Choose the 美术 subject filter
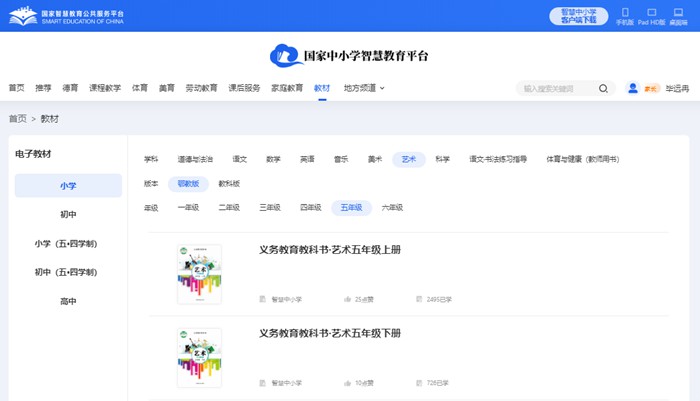Viewport: 700px width, 401px height. pyautogui.click(x=375, y=159)
